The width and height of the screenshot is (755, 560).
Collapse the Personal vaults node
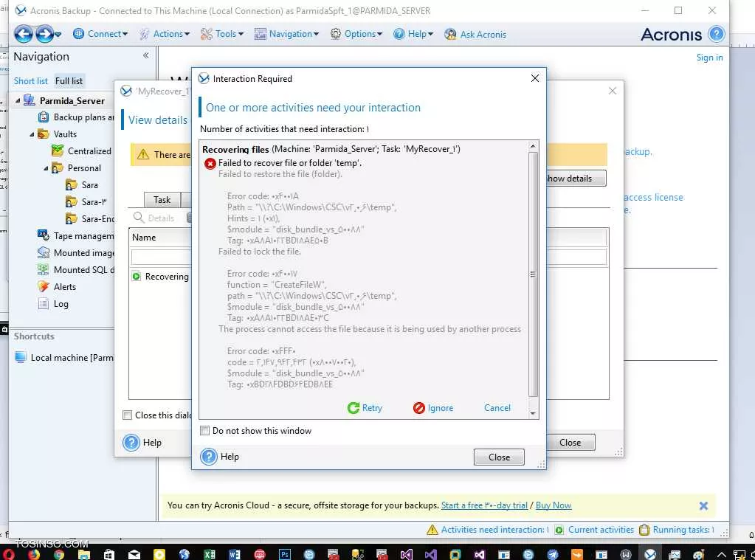[x=46, y=168]
